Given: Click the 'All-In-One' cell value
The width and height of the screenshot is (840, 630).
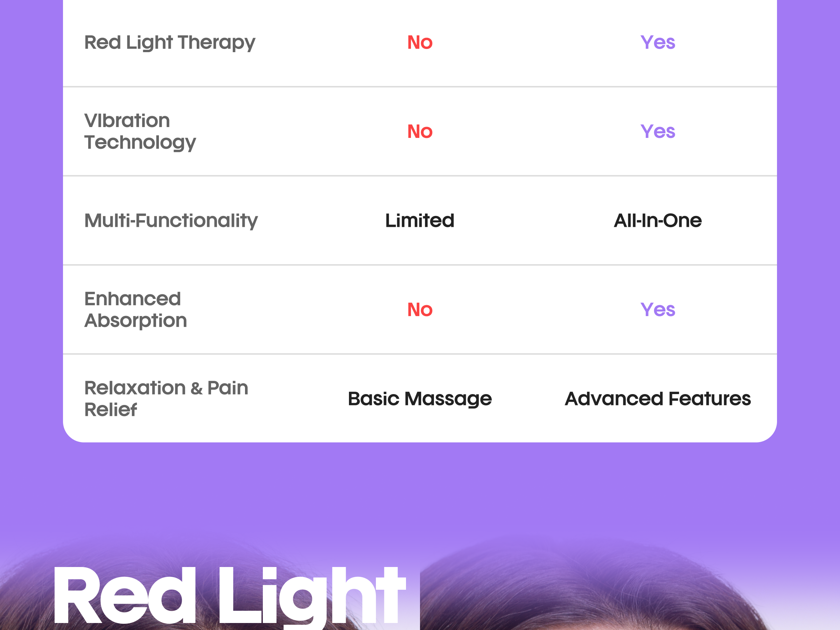Looking at the screenshot, I should tap(657, 220).
